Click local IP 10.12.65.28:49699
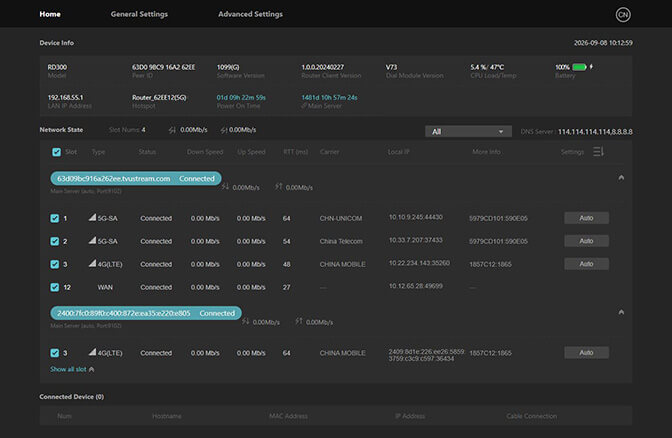672x438 pixels. 416,286
